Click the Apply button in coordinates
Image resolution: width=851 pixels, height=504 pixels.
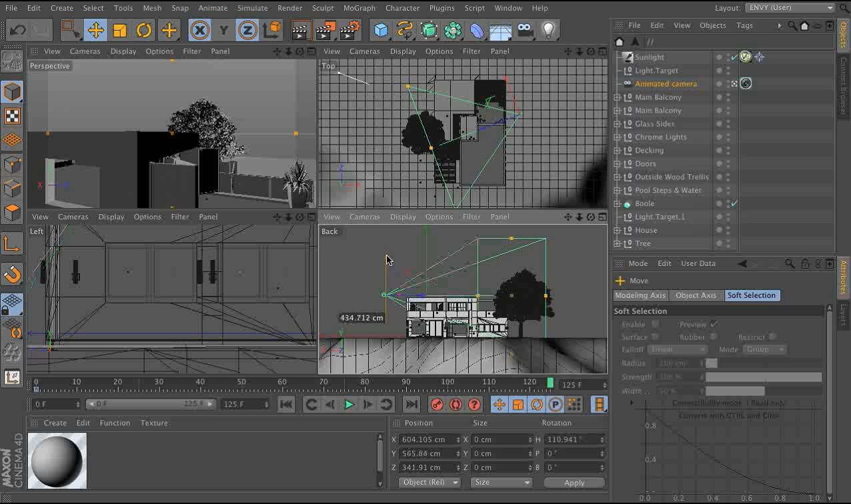tap(574, 483)
